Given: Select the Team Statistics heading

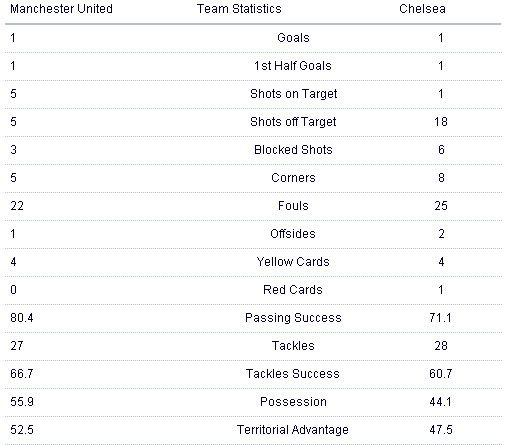Looking at the screenshot, I should 239,9.
